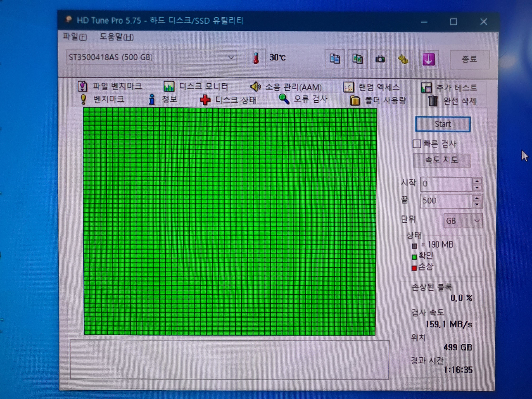
Task: Click the thermometer temperature icon
Action: coord(256,58)
